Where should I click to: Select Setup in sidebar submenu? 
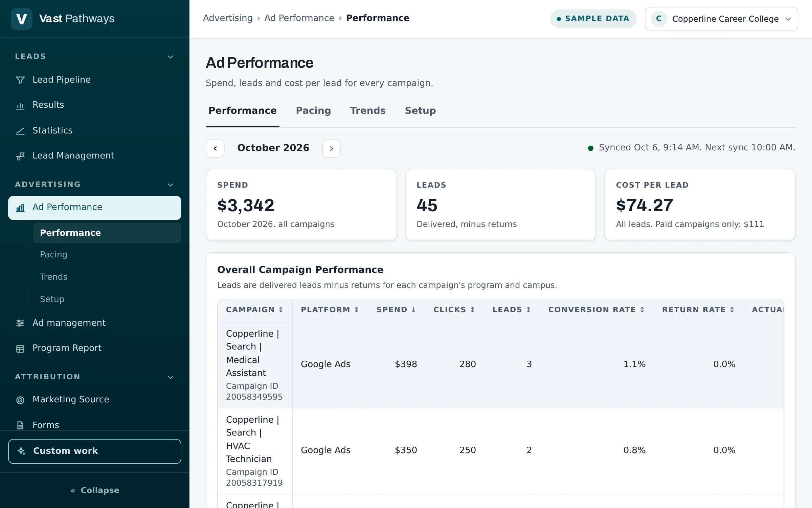tap(107, 299)
